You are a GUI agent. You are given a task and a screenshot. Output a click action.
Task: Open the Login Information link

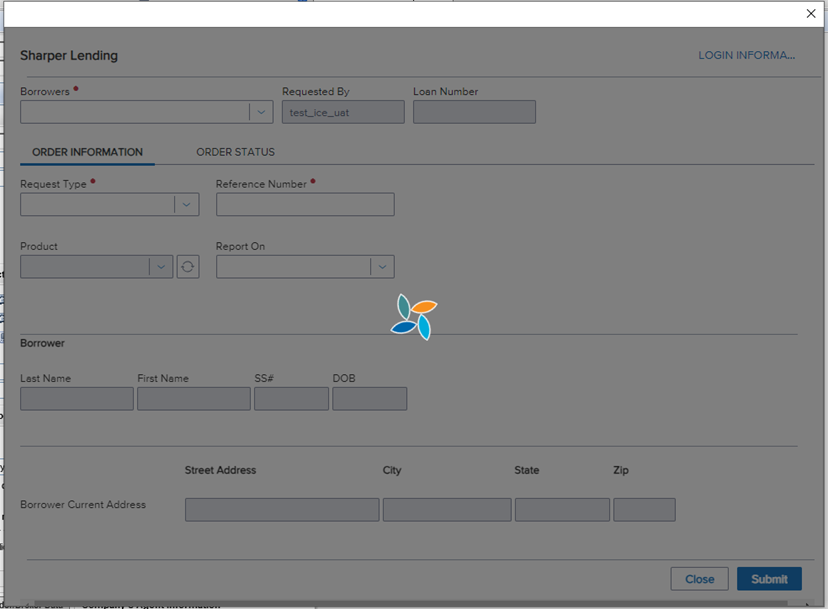[746, 55]
